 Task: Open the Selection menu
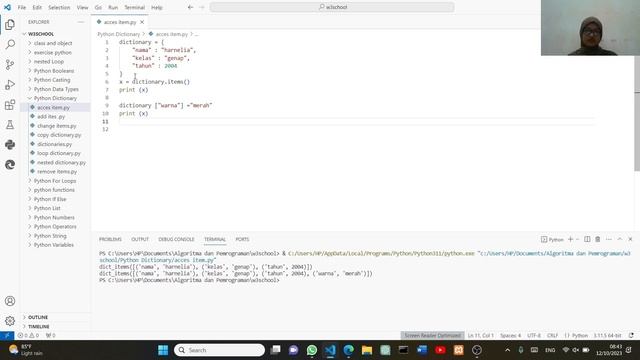tap(59, 7)
